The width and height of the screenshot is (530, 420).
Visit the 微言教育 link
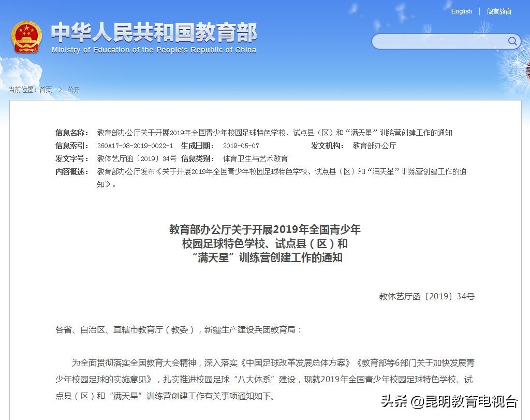498,11
